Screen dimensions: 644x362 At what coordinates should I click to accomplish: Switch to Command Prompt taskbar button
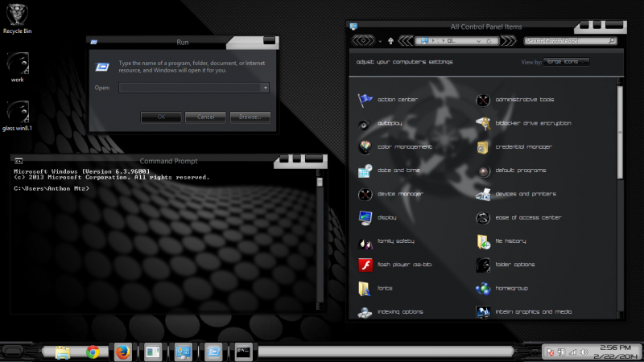pyautogui.click(x=243, y=352)
